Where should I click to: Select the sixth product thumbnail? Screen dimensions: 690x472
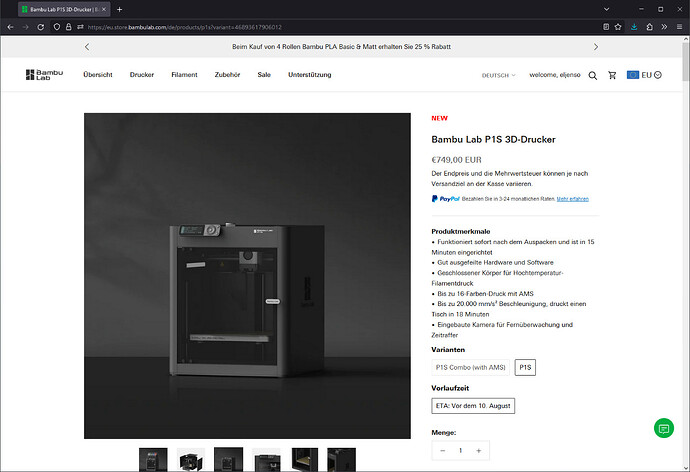click(341, 460)
